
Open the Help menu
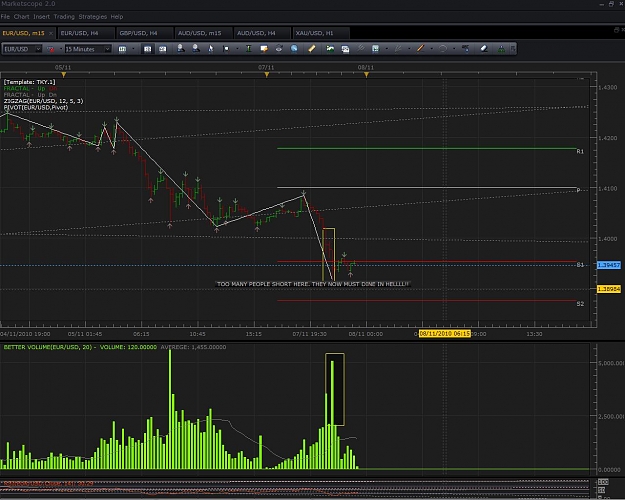pyautogui.click(x=117, y=17)
